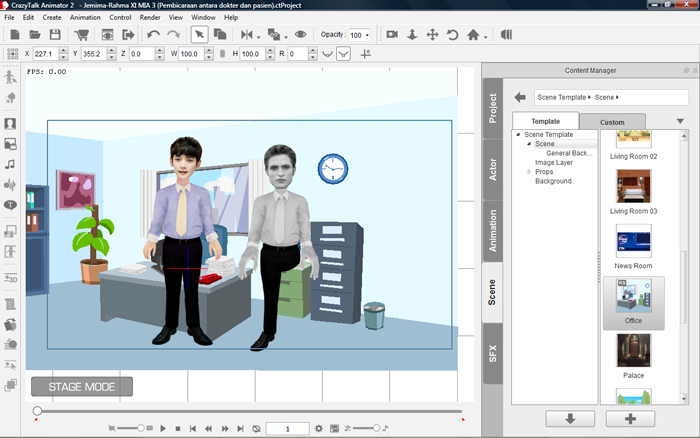Screen dimensions: 700x438
Task: Toggle the loop playback button
Action: [256, 428]
